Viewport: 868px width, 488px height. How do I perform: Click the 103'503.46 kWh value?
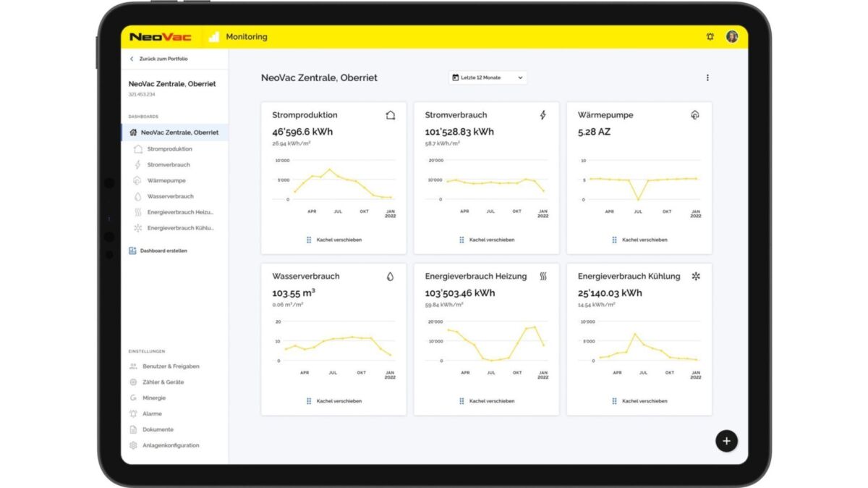click(461, 293)
